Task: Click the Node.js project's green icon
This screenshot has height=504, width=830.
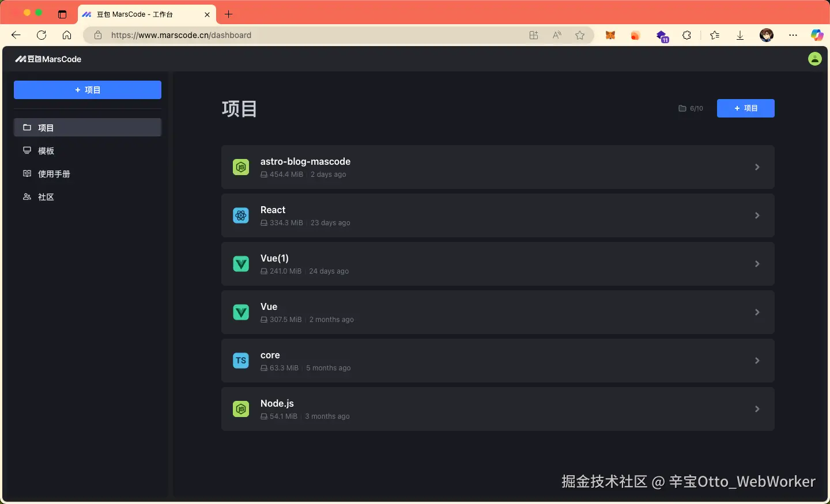Action: coord(241,409)
